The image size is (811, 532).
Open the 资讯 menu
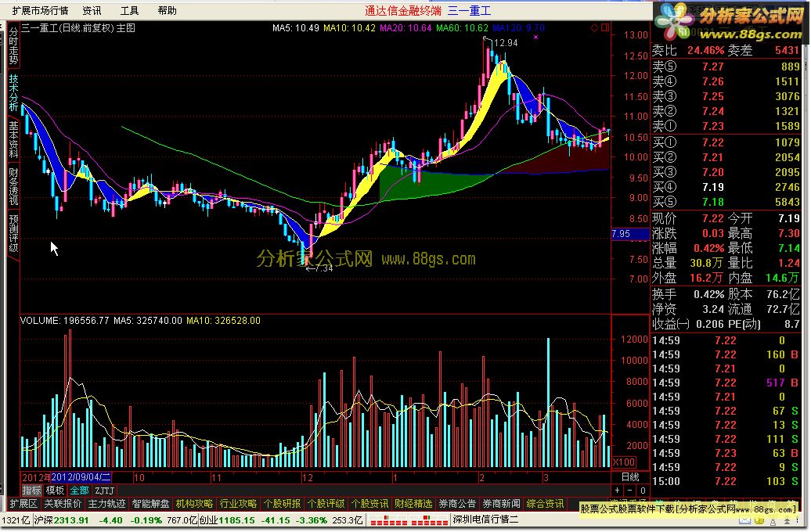point(92,10)
